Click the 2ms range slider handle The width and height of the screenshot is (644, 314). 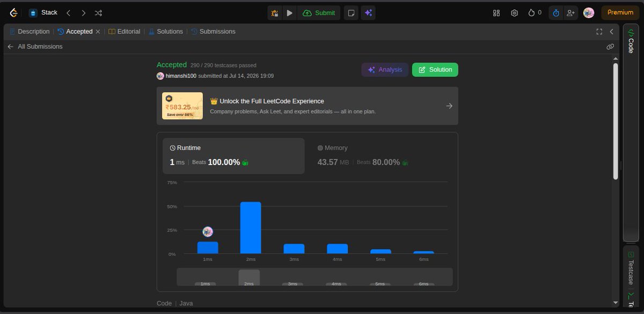click(x=249, y=278)
